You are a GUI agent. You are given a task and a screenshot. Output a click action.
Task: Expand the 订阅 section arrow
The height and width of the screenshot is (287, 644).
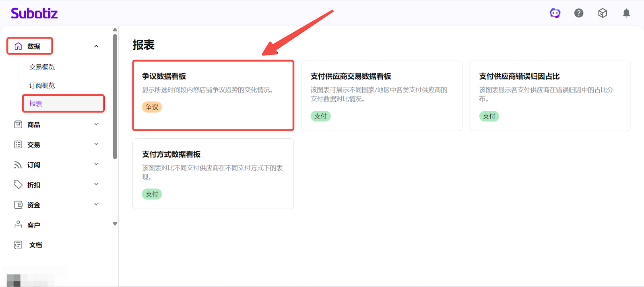96,164
